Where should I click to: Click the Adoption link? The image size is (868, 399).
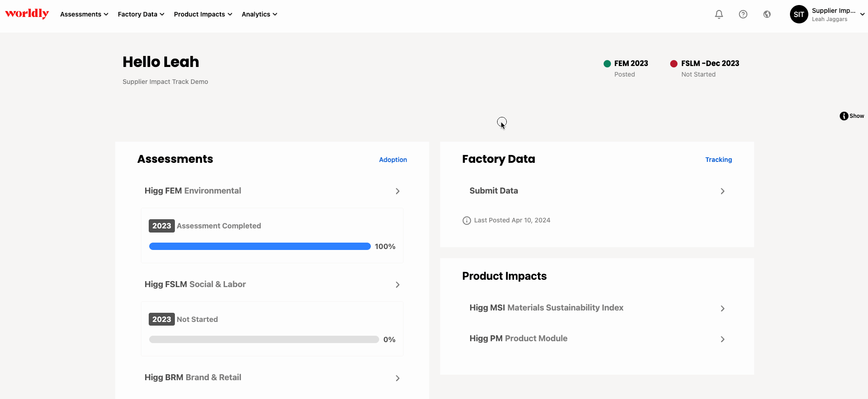[393, 160]
